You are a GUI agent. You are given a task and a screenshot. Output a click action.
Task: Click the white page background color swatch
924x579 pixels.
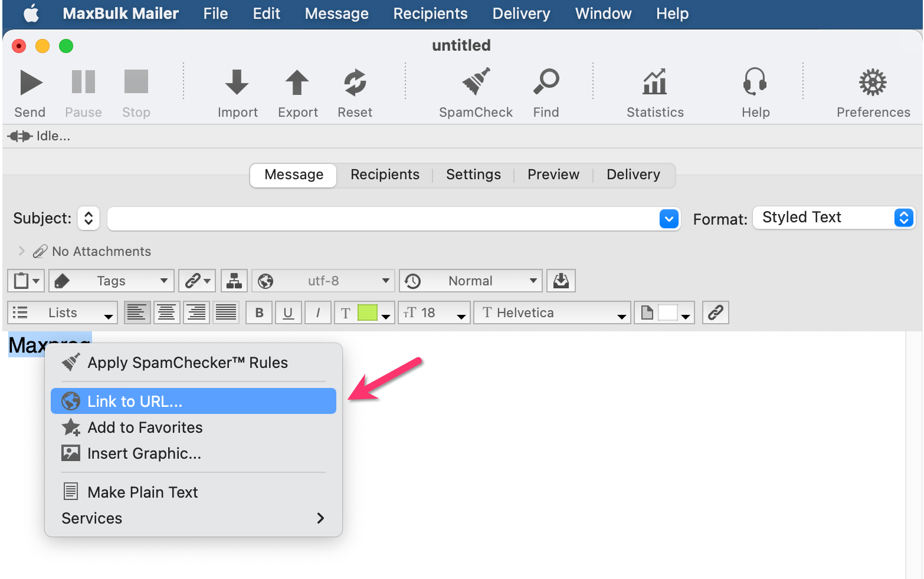(x=667, y=312)
